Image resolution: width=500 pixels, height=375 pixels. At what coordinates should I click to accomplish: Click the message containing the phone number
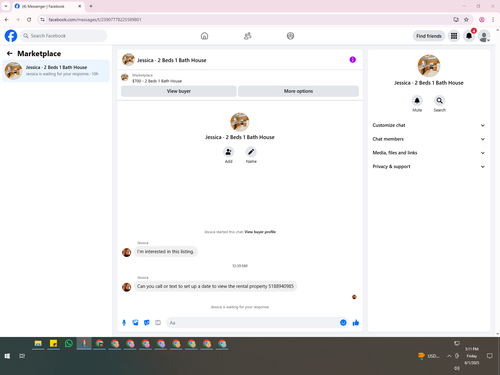tap(215, 286)
